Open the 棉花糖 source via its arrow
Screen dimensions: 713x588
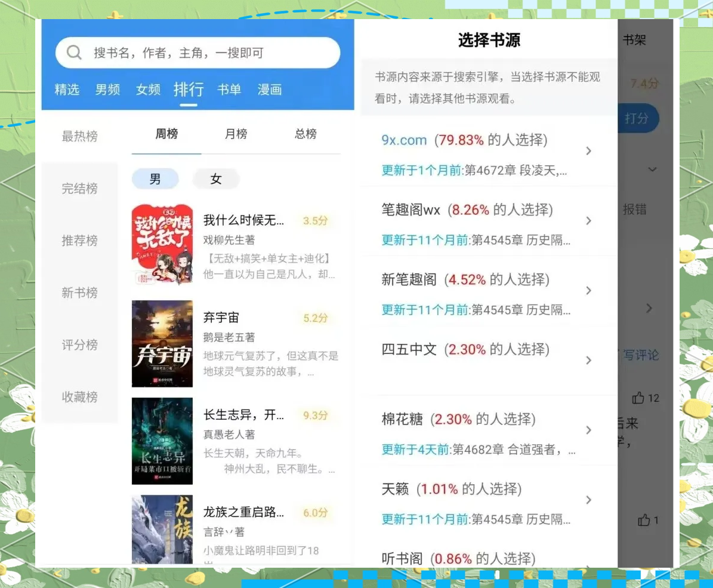tap(589, 430)
